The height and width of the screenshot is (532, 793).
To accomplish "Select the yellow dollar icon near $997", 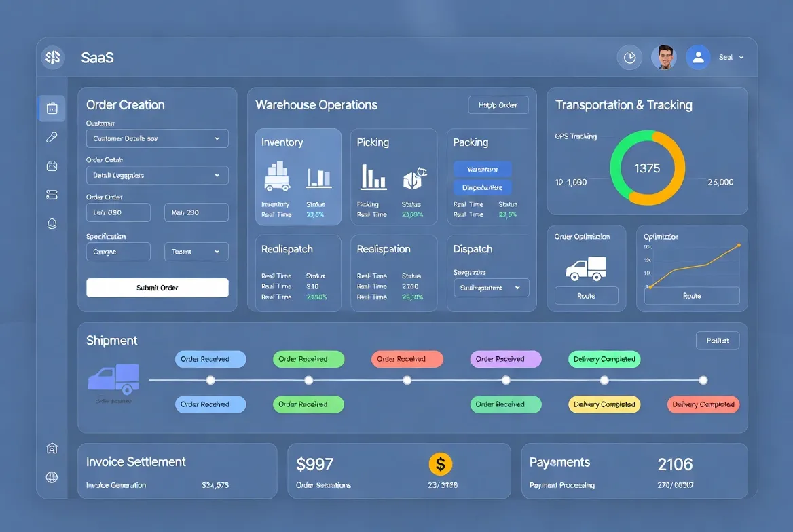I will [x=441, y=464].
